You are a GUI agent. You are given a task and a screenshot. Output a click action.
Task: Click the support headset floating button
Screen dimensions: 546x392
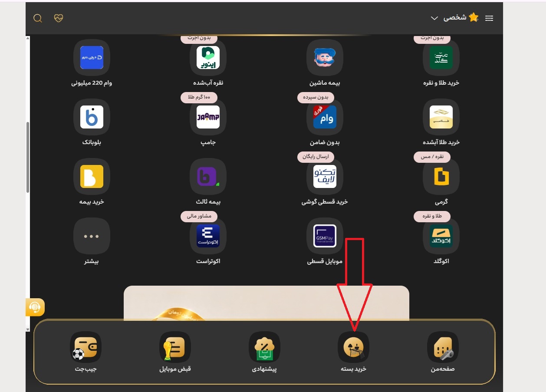pyautogui.click(x=35, y=307)
